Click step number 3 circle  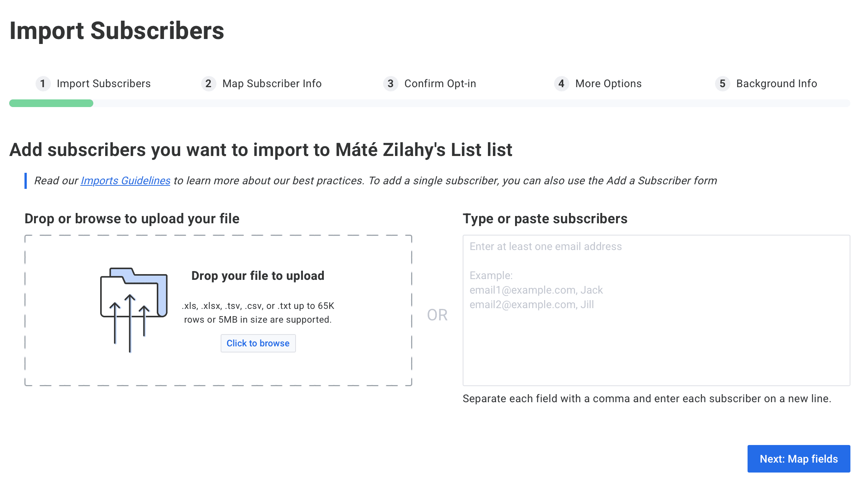(390, 83)
